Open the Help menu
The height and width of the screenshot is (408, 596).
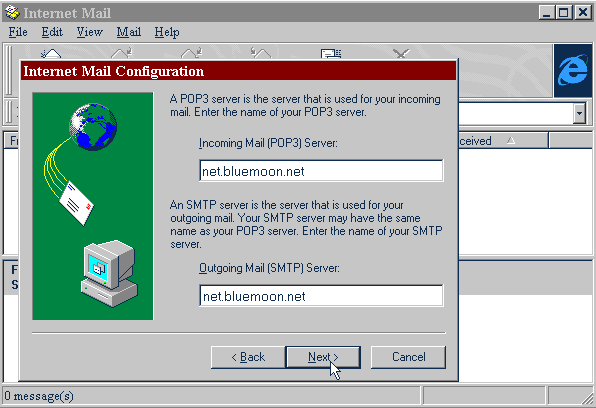click(x=167, y=32)
